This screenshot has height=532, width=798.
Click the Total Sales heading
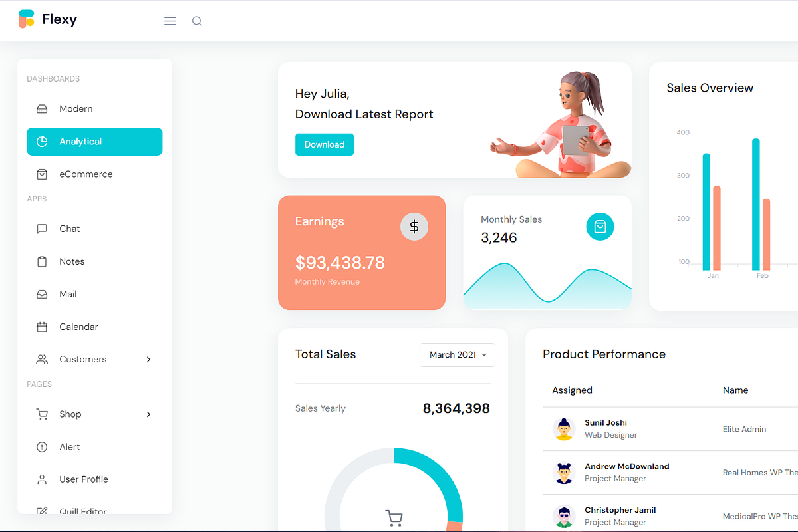coord(325,354)
